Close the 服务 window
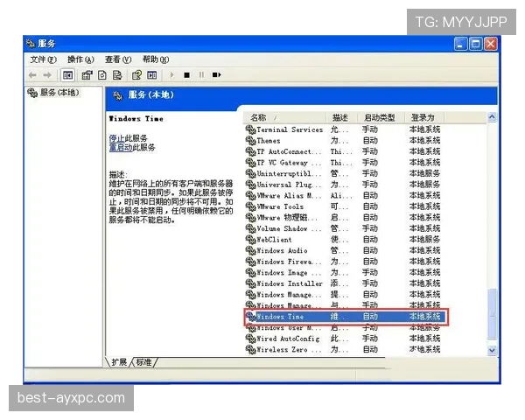 click(x=491, y=44)
